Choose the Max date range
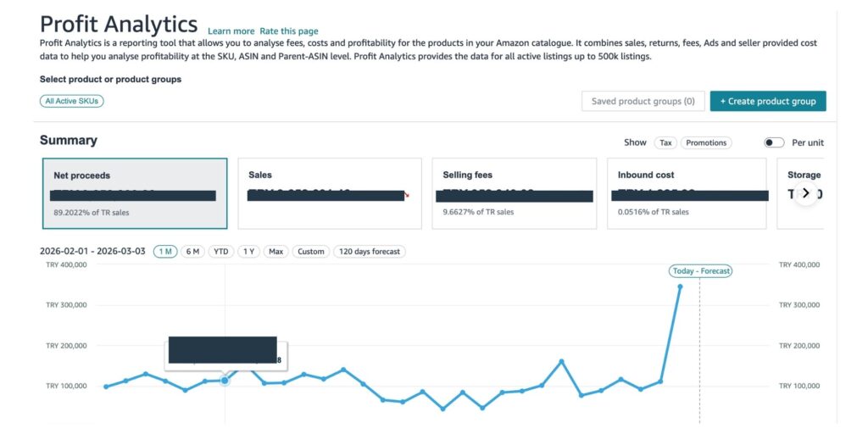868x434 pixels. 275,251
